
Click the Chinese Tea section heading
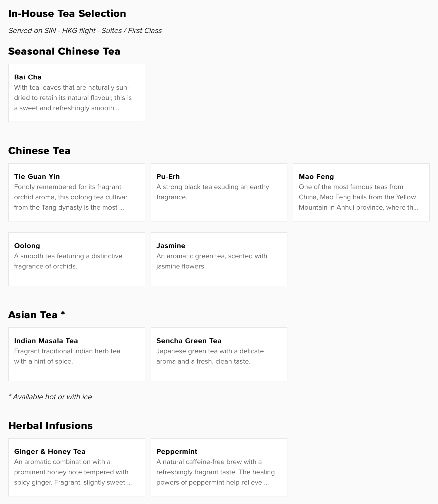pyautogui.click(x=39, y=151)
